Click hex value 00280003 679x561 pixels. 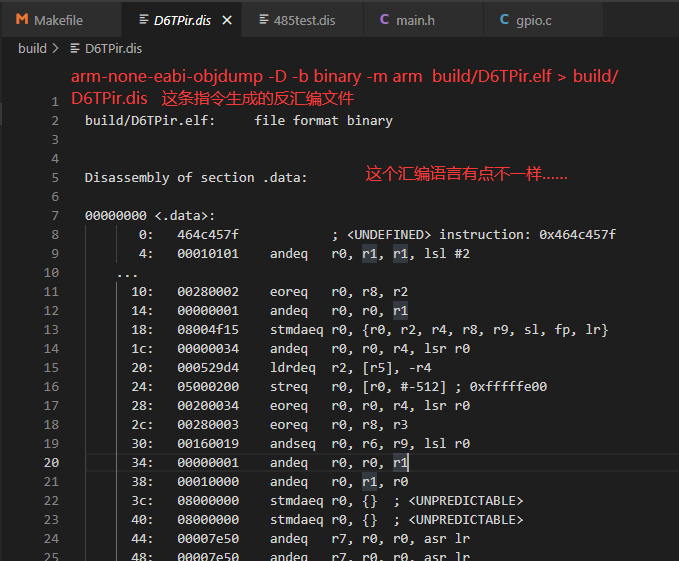click(208, 425)
